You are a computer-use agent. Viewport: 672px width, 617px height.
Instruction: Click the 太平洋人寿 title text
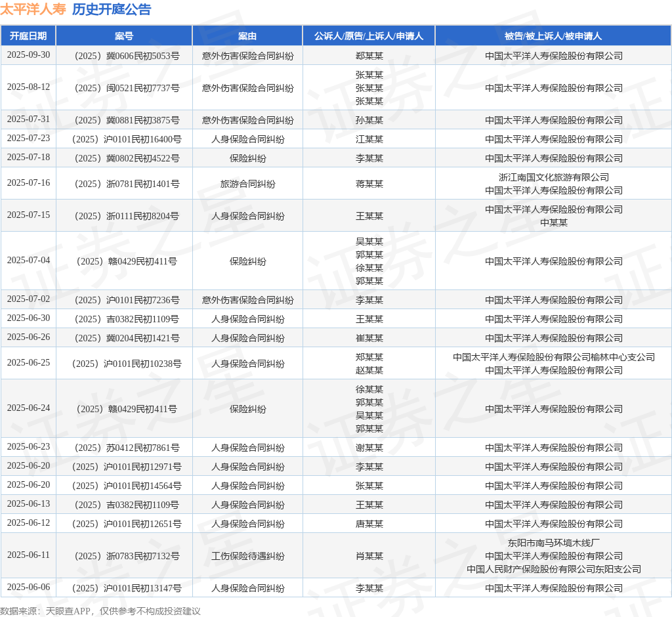(33, 9)
